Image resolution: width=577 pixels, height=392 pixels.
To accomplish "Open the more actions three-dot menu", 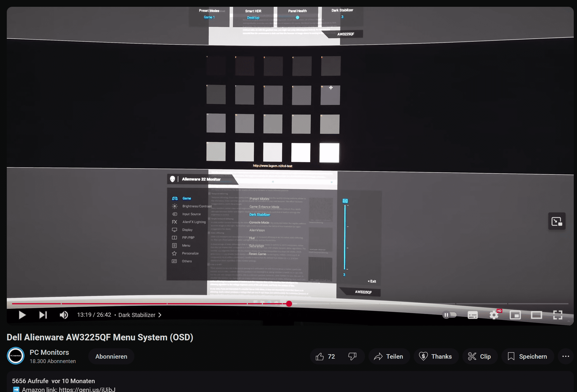I will coord(565,357).
